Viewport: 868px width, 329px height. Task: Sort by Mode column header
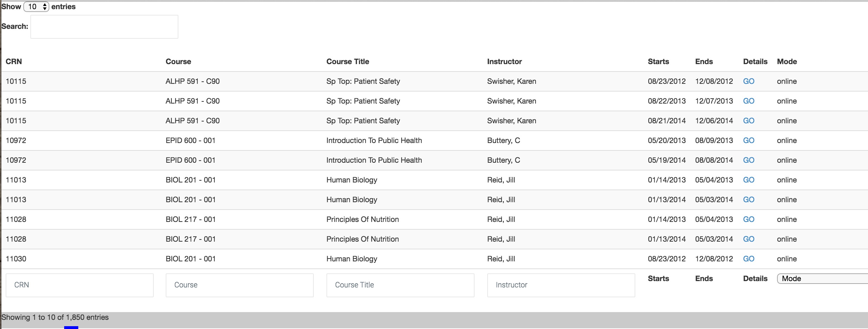tap(787, 62)
